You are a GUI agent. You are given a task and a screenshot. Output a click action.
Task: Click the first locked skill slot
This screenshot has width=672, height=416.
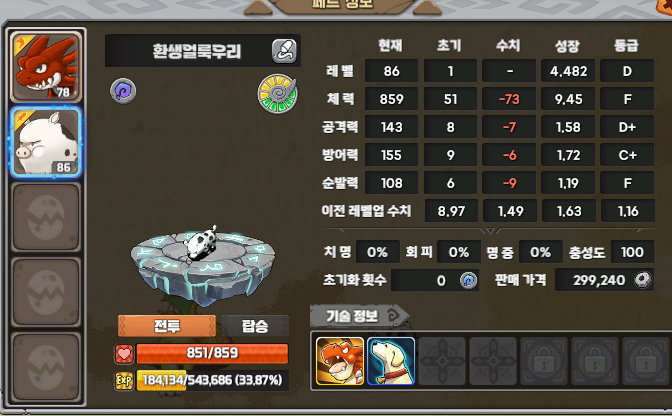pyautogui.click(x=544, y=361)
